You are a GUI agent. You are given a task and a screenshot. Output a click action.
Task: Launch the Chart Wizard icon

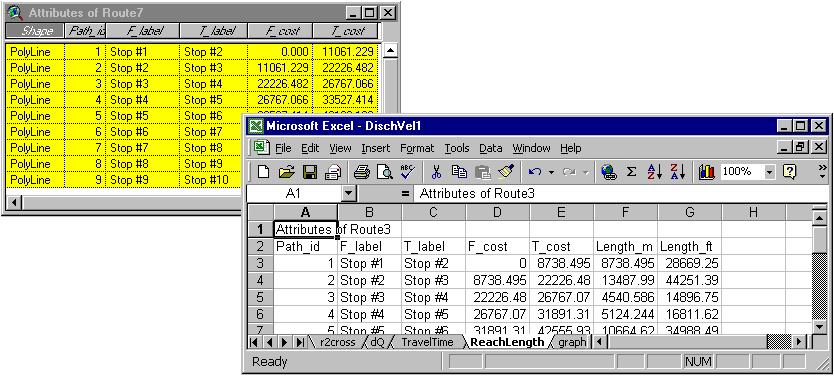[x=707, y=172]
